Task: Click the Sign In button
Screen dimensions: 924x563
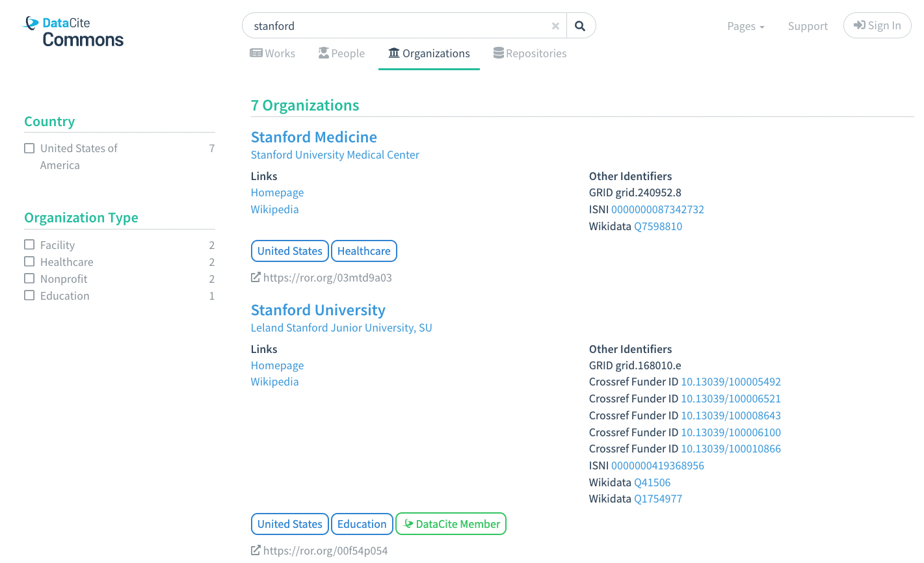Action: [x=877, y=25]
